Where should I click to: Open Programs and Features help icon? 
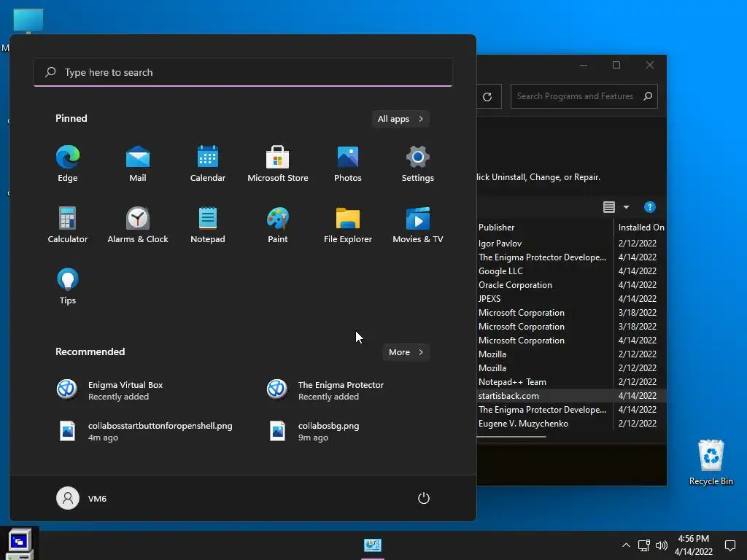pyautogui.click(x=649, y=207)
